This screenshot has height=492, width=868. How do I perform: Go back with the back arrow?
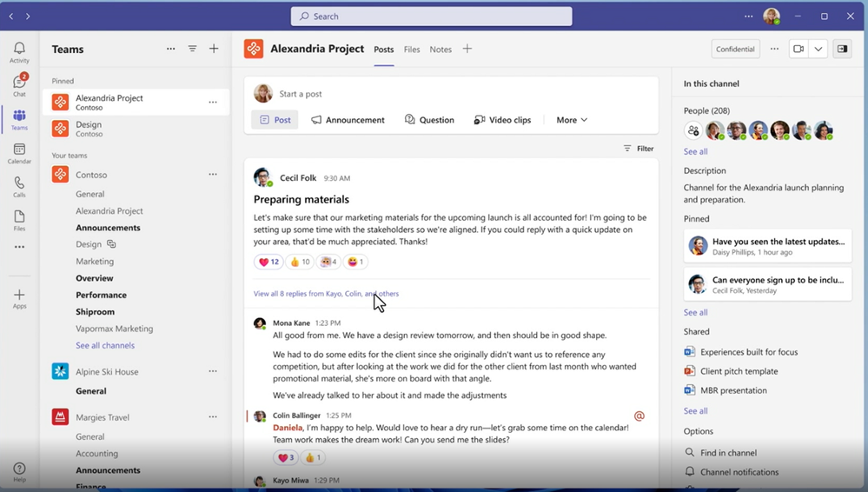pos(11,16)
